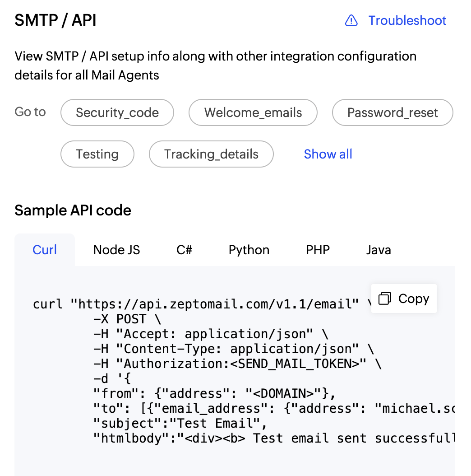Switch to the C# code tab
This screenshot has height=476, width=471.
pos(184,250)
